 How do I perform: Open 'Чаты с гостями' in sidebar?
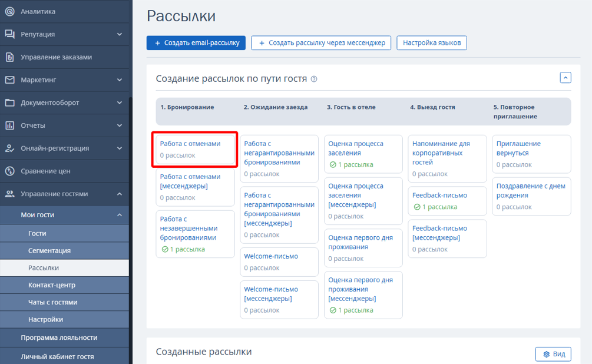click(53, 302)
